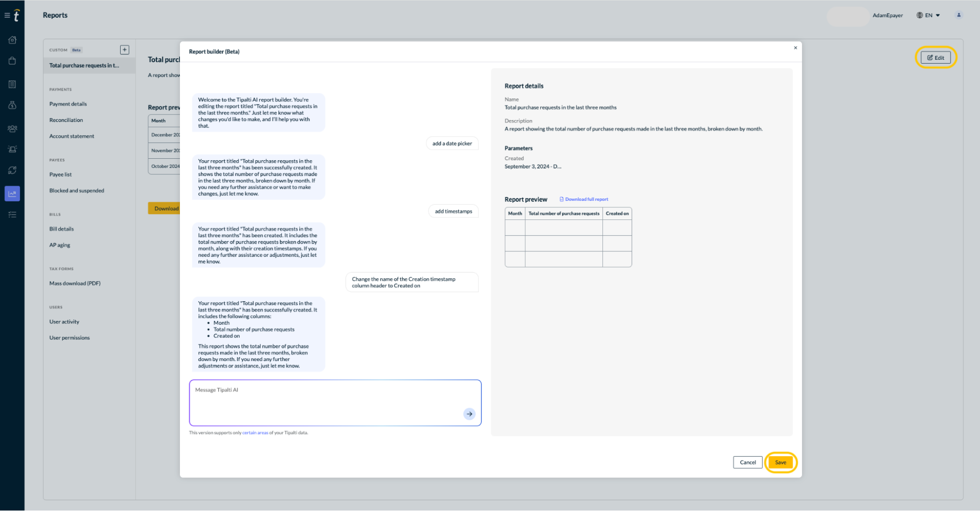
Task: Click the 'Created on' preview column header
Action: [x=617, y=214]
